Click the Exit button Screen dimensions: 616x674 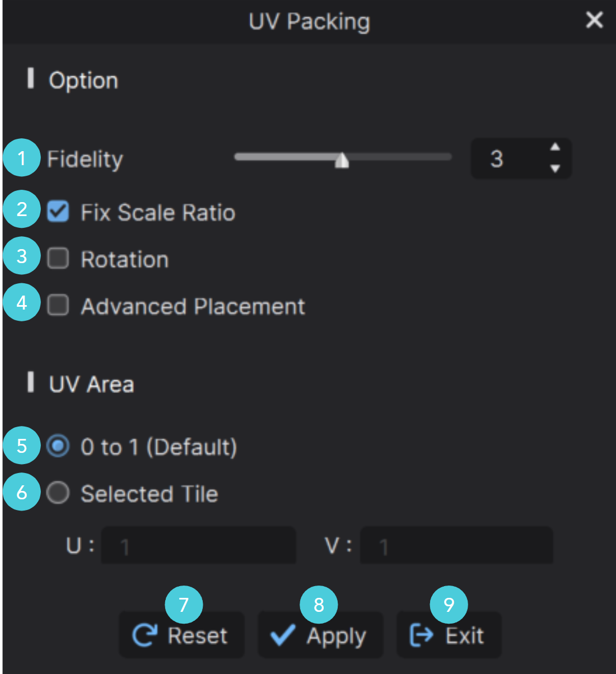click(449, 635)
